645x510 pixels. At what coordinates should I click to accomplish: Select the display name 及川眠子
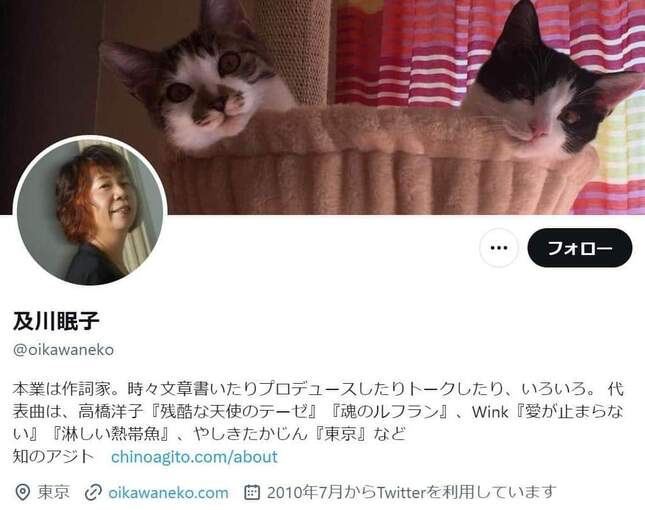(56, 321)
